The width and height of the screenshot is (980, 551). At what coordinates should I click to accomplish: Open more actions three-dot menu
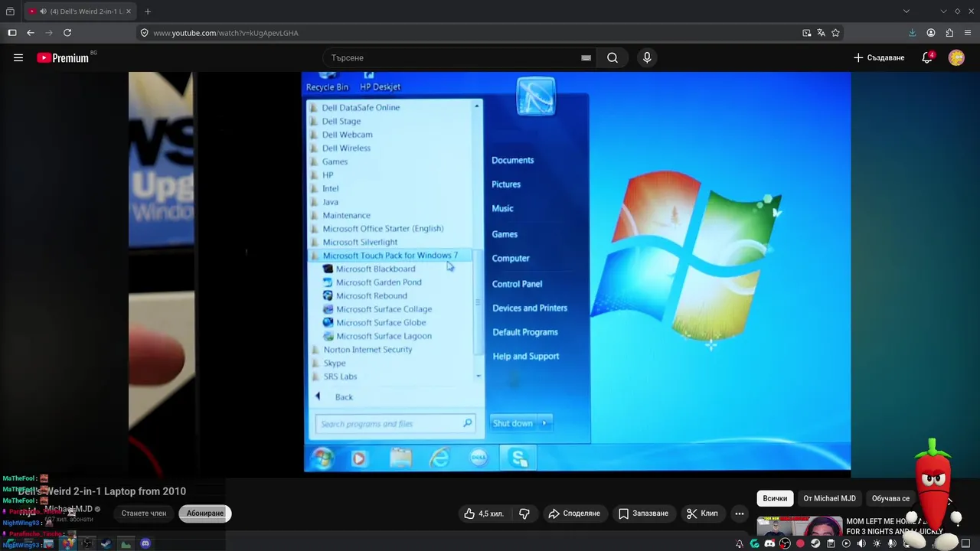pos(740,514)
